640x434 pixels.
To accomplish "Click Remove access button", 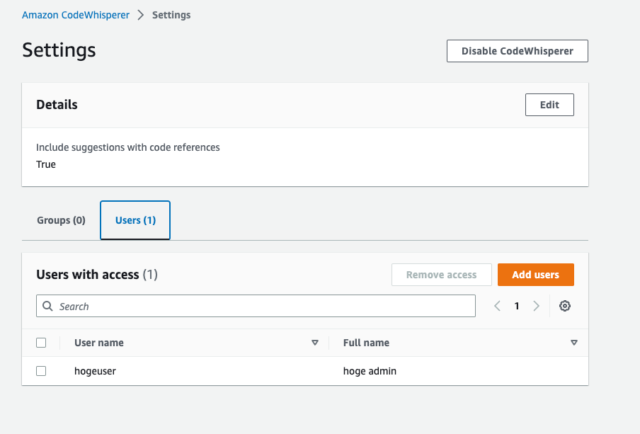I will point(441,274).
